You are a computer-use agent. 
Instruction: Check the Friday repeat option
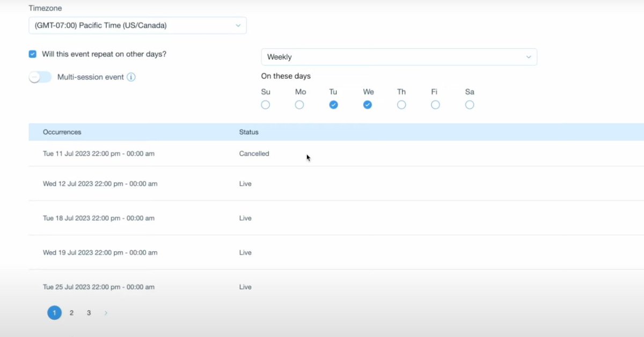[435, 105]
